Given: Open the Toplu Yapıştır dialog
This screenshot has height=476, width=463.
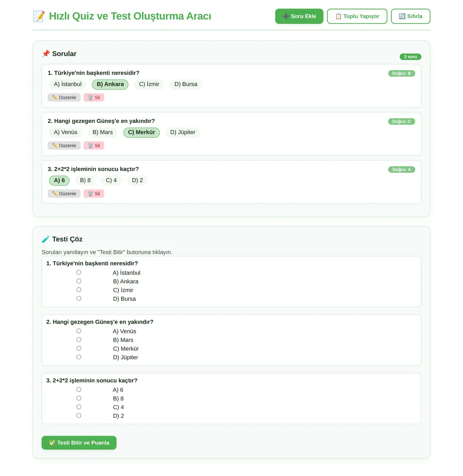Looking at the screenshot, I should (x=357, y=16).
